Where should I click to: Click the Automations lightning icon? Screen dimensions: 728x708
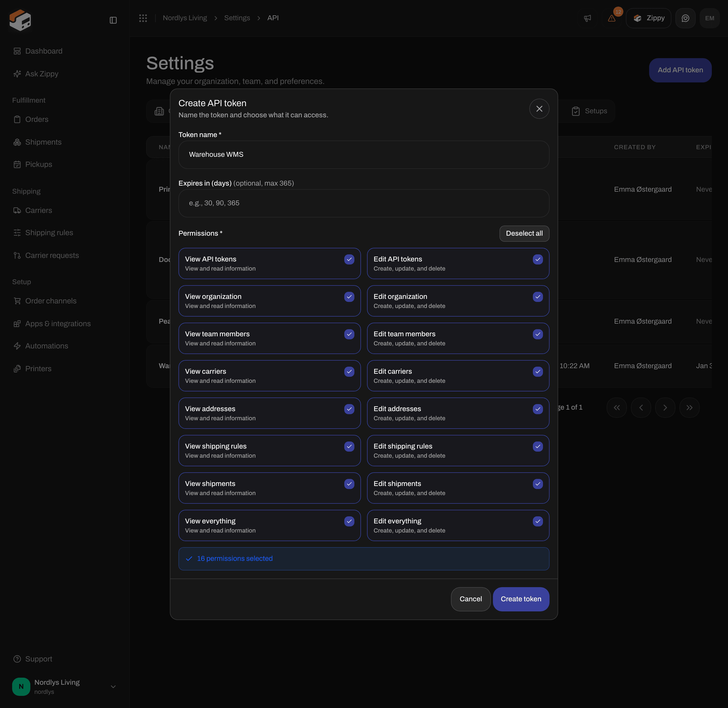17,346
